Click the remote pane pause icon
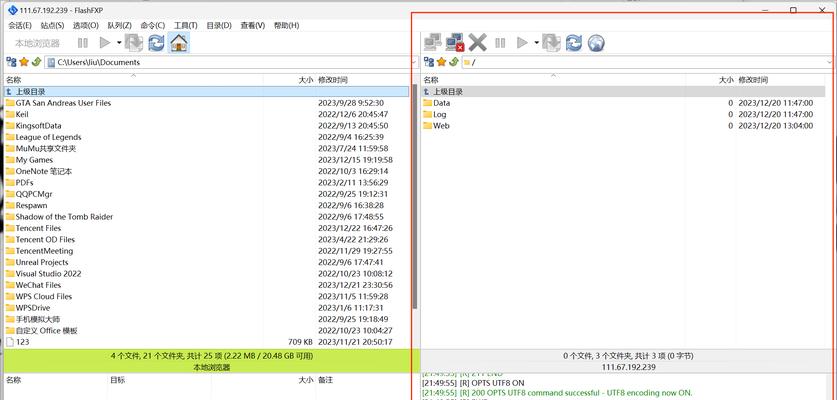 pos(500,43)
